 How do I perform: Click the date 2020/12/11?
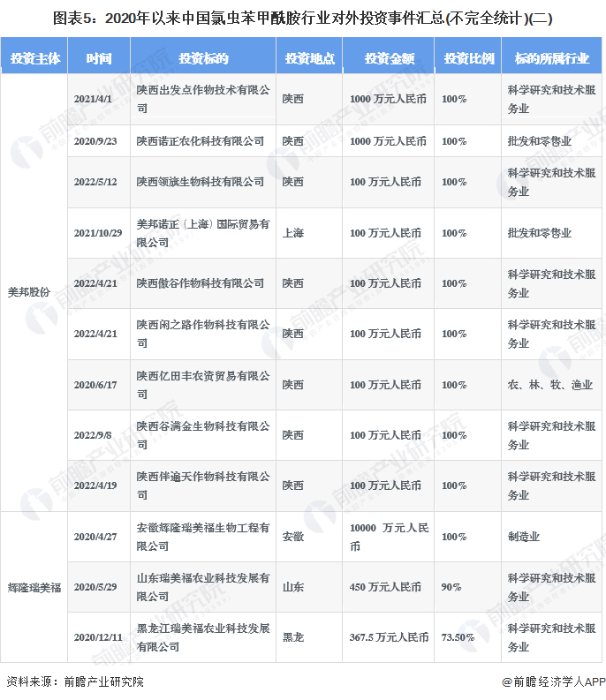pos(98,637)
